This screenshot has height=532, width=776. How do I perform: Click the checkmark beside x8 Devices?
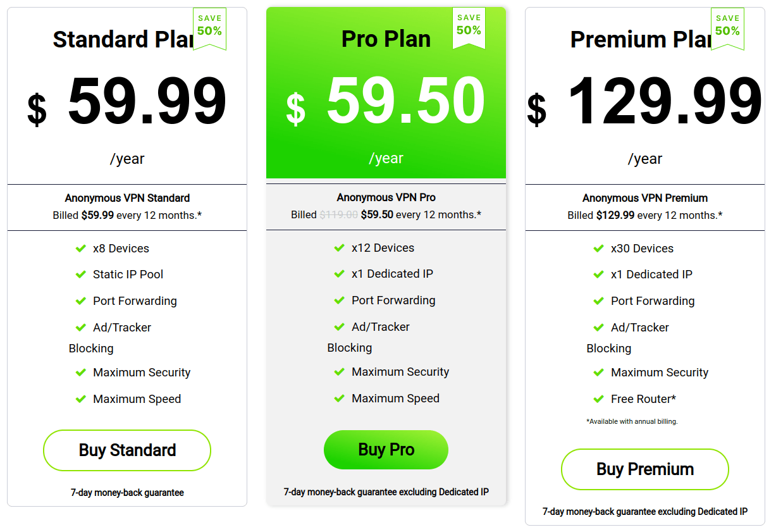pos(81,248)
